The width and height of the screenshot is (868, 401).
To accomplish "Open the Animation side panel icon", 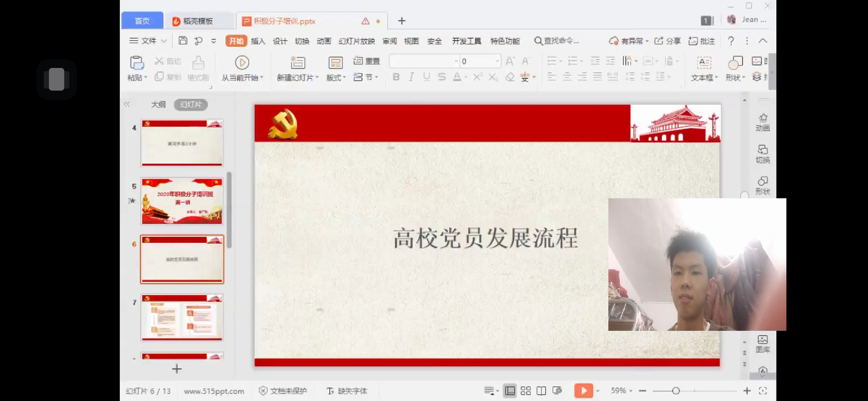I will point(763,122).
